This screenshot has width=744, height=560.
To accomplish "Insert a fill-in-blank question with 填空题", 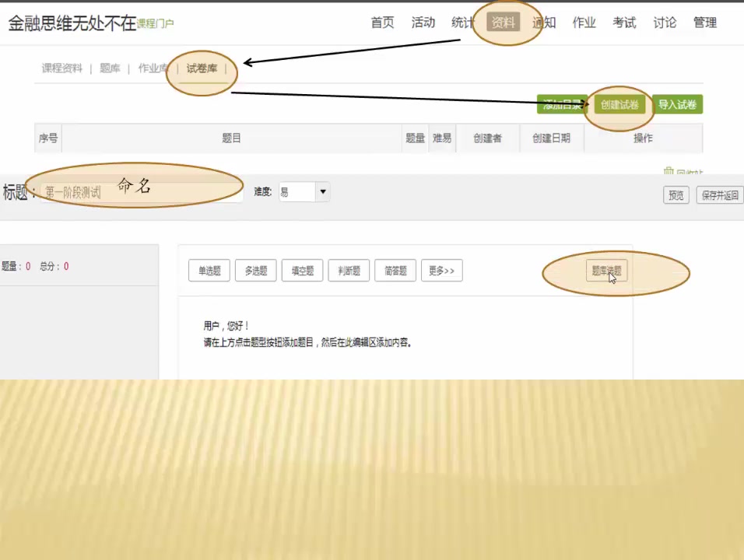I will [301, 270].
